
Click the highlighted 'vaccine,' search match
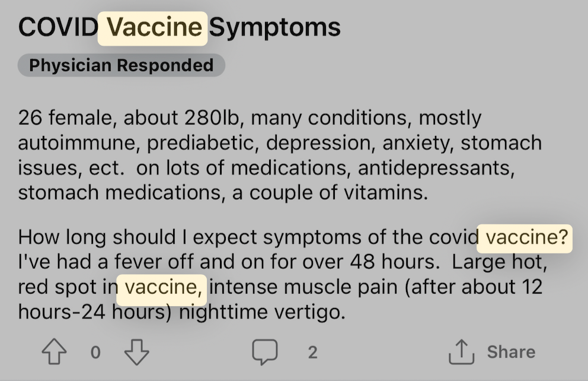point(162,288)
